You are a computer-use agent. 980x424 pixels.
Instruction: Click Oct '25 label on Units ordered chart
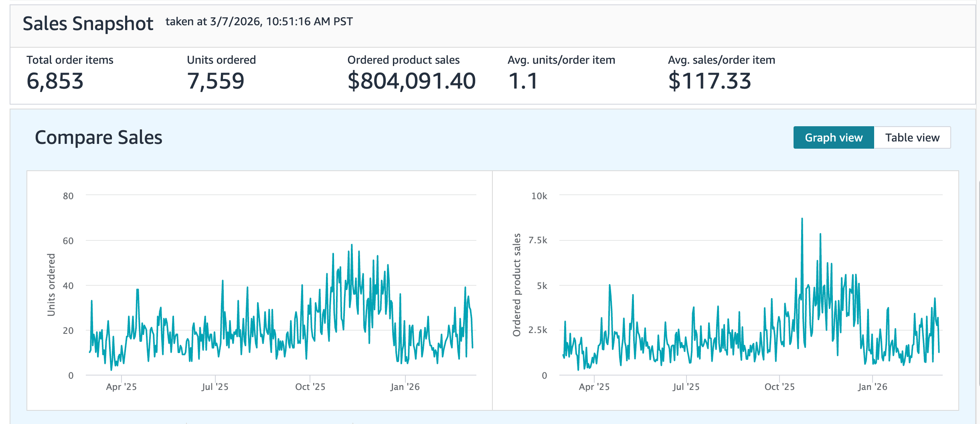[x=310, y=387]
